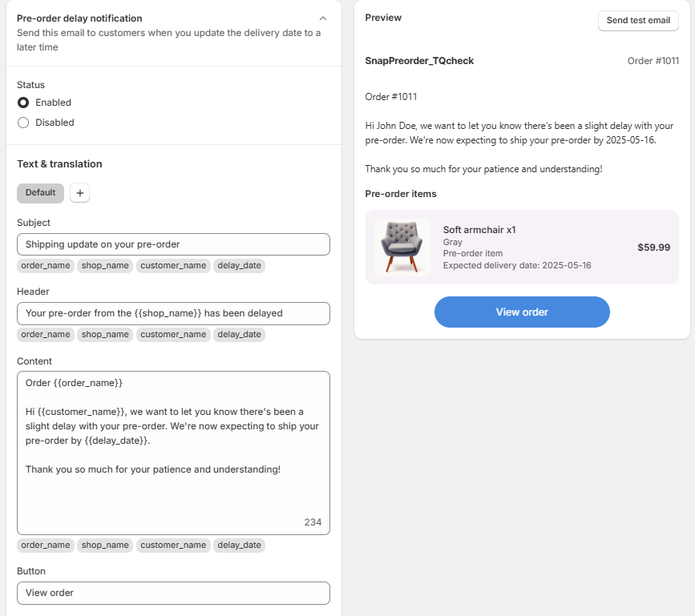The height and width of the screenshot is (616, 695).
Task: Click the Send test email button
Action: click(638, 20)
